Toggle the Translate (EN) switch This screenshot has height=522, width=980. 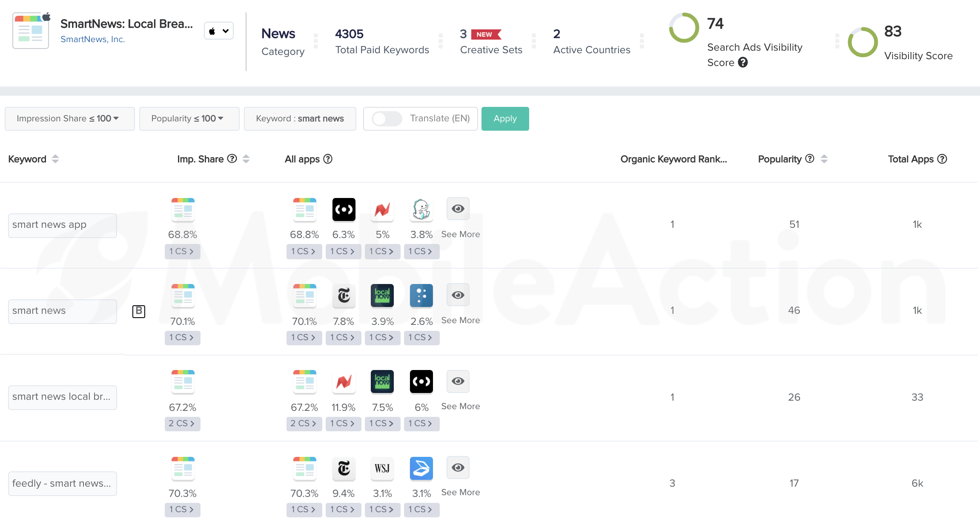387,118
